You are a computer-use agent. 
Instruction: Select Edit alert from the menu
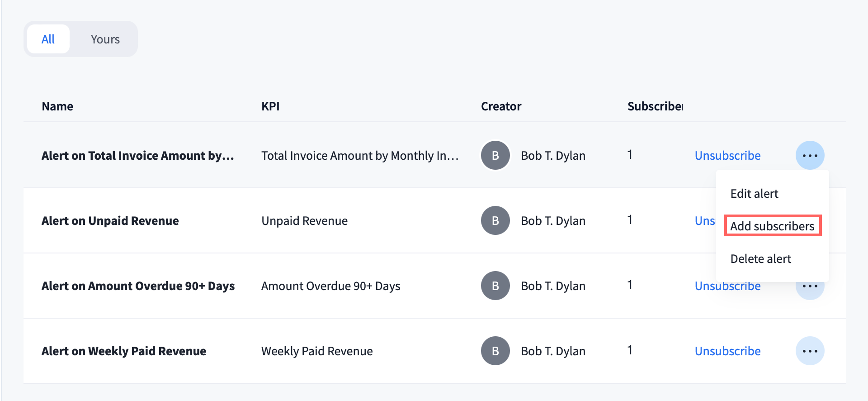click(754, 194)
